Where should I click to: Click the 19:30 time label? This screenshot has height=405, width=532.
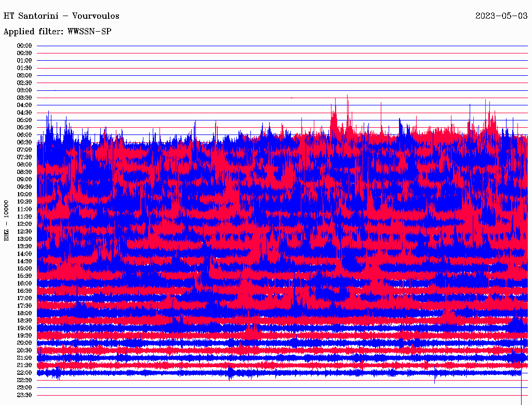(x=24, y=335)
